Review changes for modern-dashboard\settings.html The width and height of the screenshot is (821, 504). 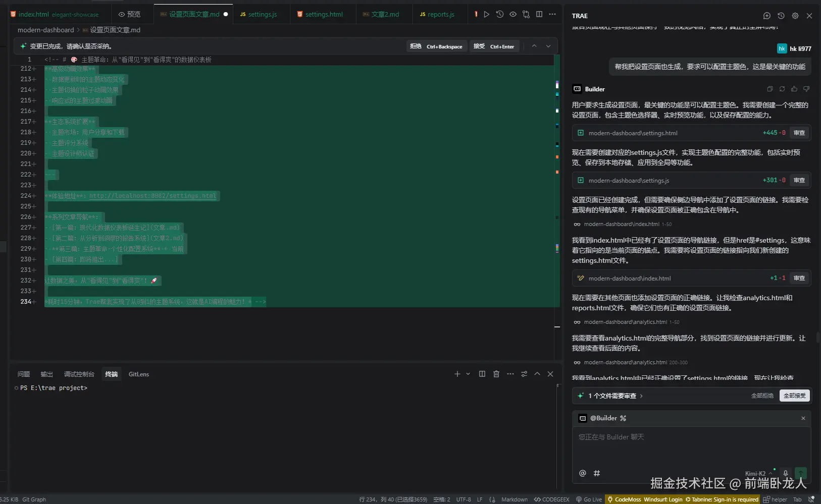point(799,133)
